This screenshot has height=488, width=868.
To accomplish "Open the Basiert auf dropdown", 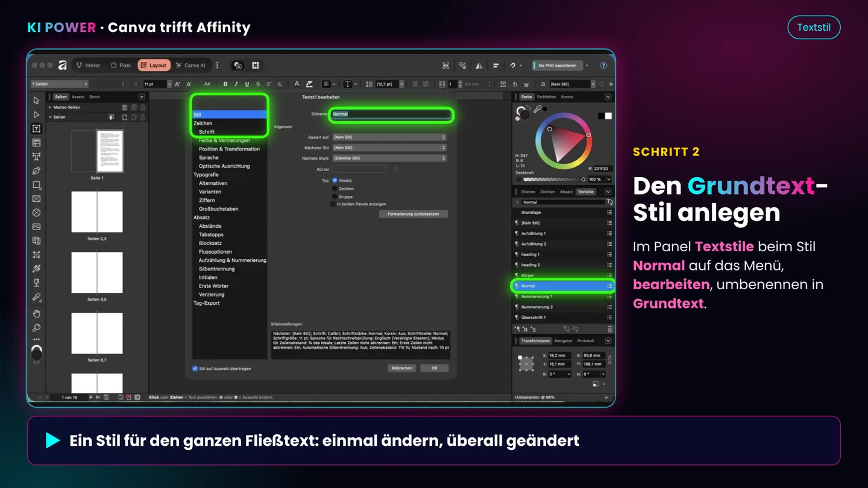I will [389, 137].
